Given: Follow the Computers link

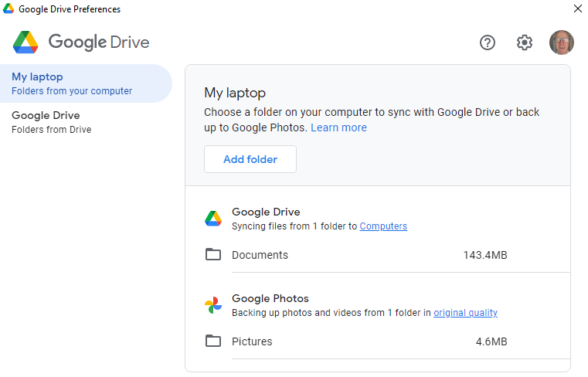Looking at the screenshot, I should click(x=383, y=226).
